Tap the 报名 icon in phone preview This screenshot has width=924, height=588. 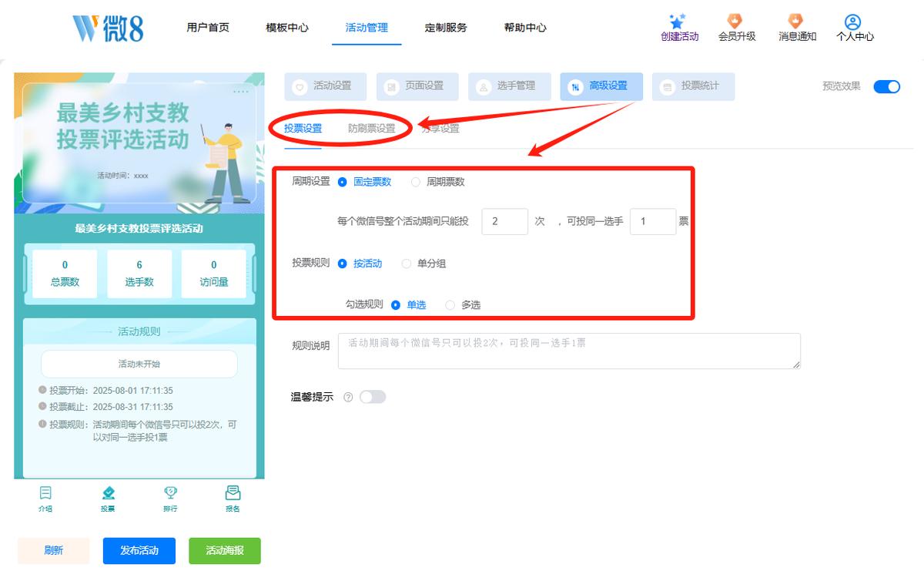point(233,493)
